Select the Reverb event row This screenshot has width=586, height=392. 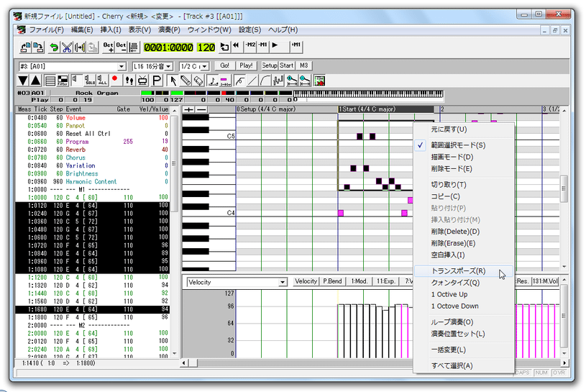point(92,150)
